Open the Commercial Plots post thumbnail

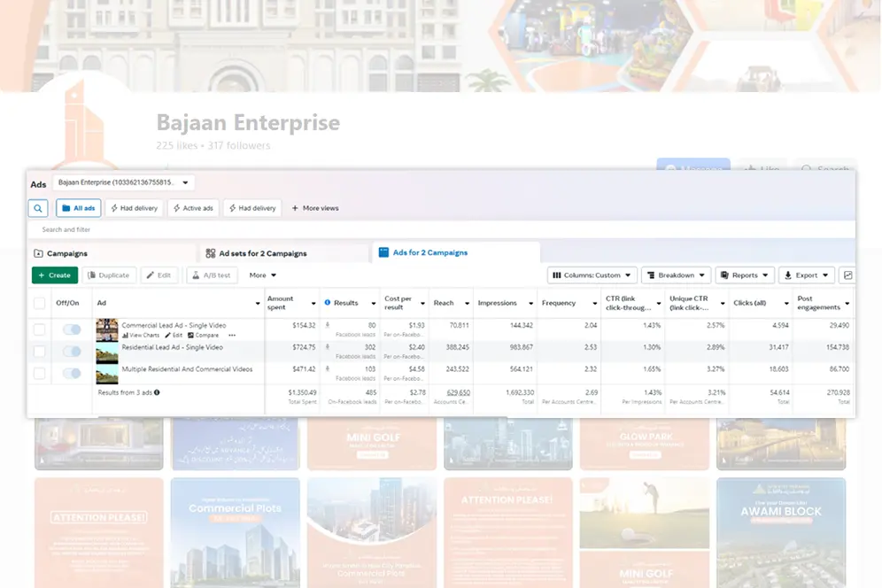click(x=236, y=533)
